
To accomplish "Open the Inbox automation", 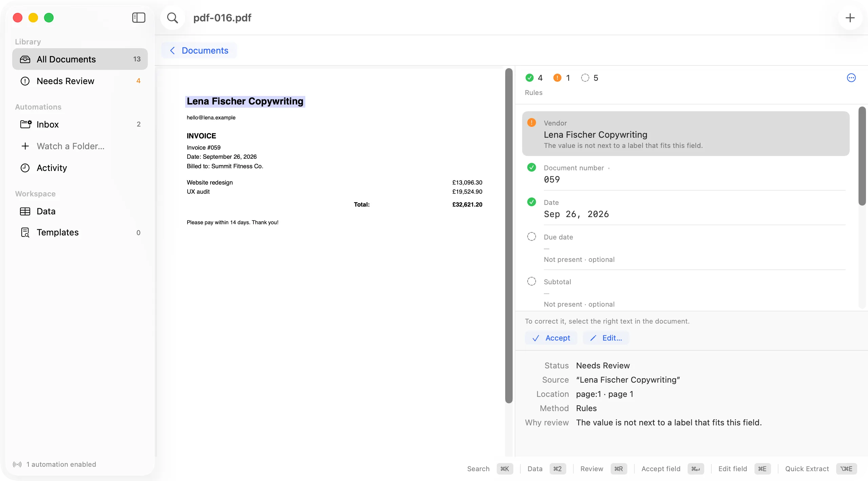I will point(80,124).
